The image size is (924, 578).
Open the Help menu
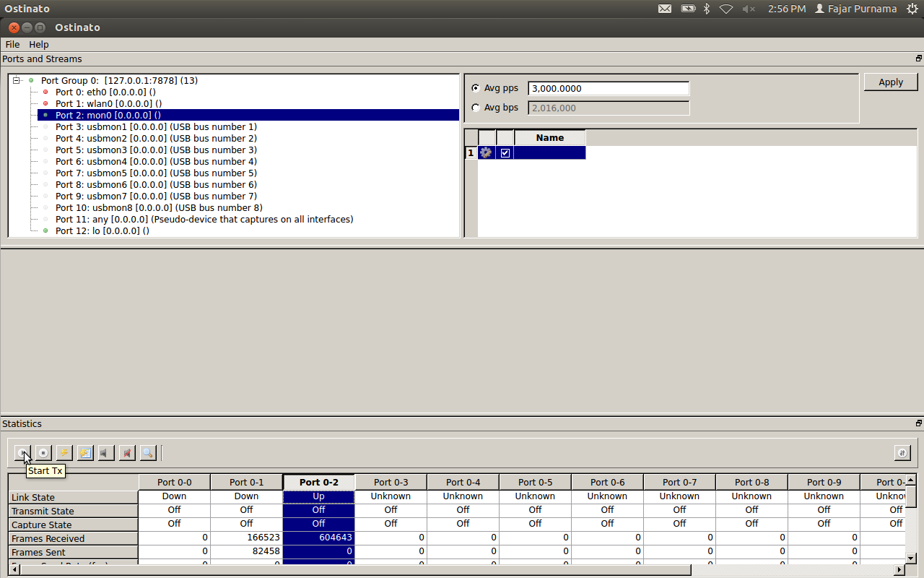39,45
